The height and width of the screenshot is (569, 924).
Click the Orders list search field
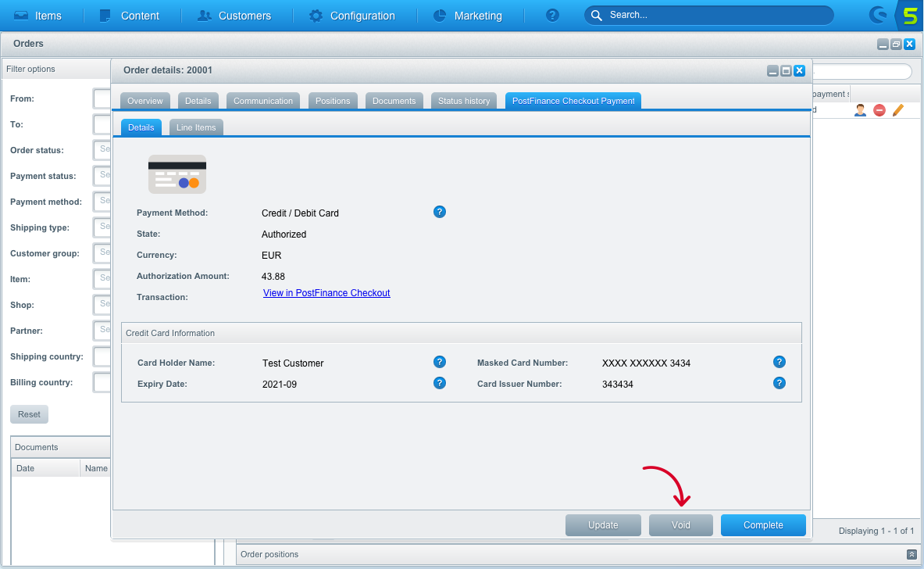tap(862, 71)
